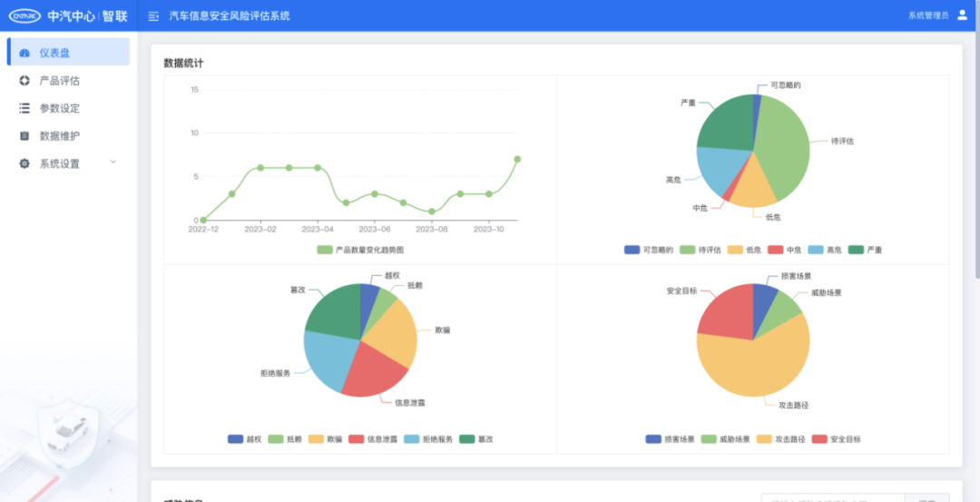Toggle 严重 legend entry

pos(865,250)
